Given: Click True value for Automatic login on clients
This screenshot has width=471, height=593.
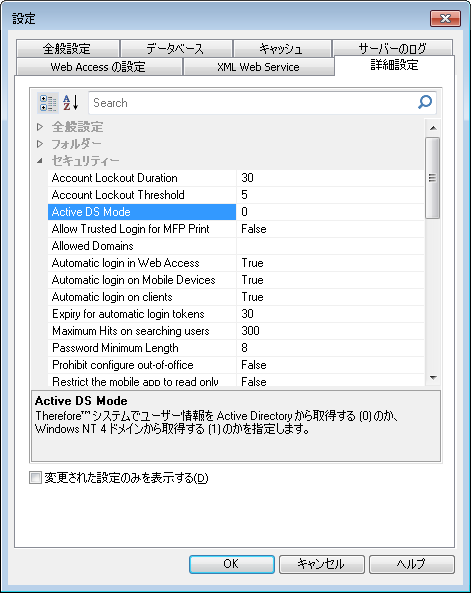Looking at the screenshot, I should pos(330,297).
